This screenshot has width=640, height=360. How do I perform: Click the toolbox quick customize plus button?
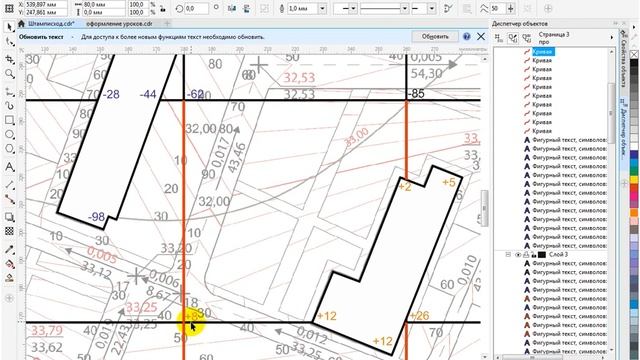pos(9,298)
